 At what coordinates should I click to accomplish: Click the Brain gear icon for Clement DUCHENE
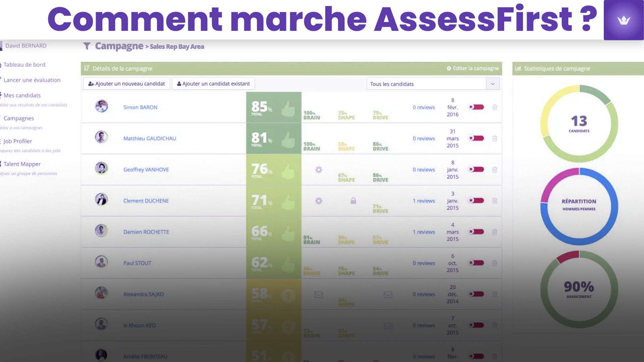point(319,201)
